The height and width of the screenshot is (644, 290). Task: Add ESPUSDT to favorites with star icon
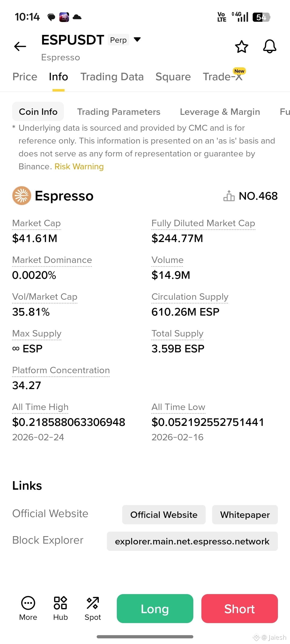241,47
